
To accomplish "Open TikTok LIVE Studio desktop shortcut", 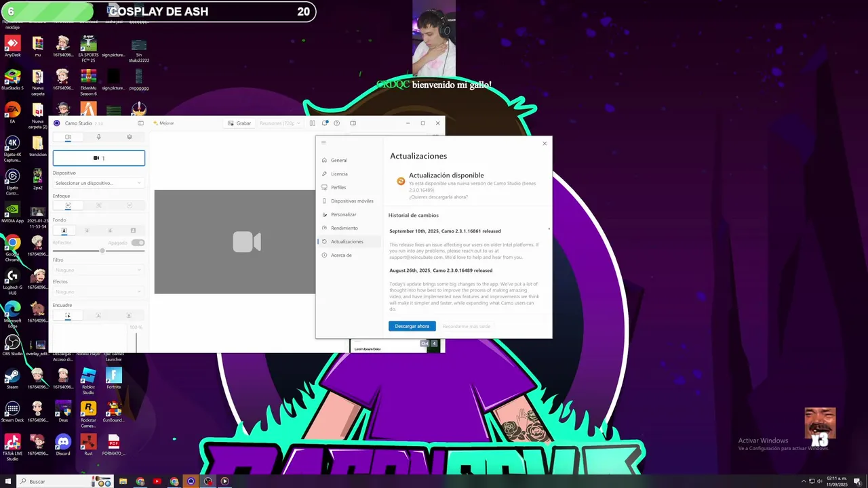I will coord(12,448).
